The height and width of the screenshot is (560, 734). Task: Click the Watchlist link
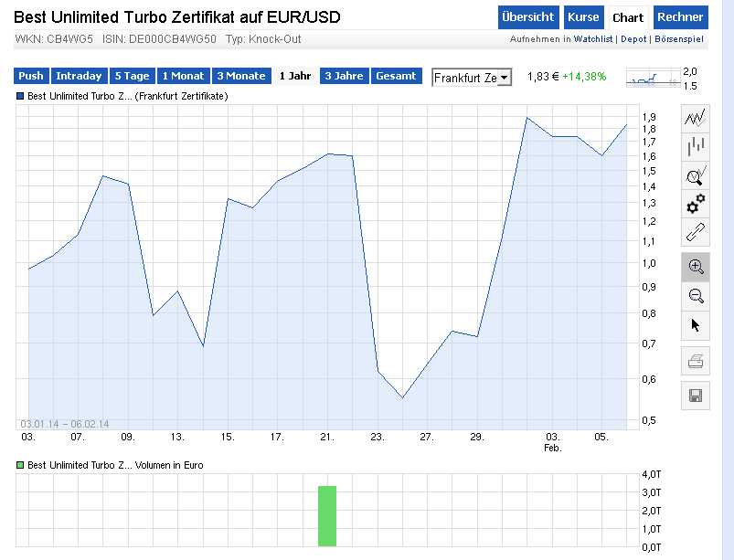pos(594,39)
